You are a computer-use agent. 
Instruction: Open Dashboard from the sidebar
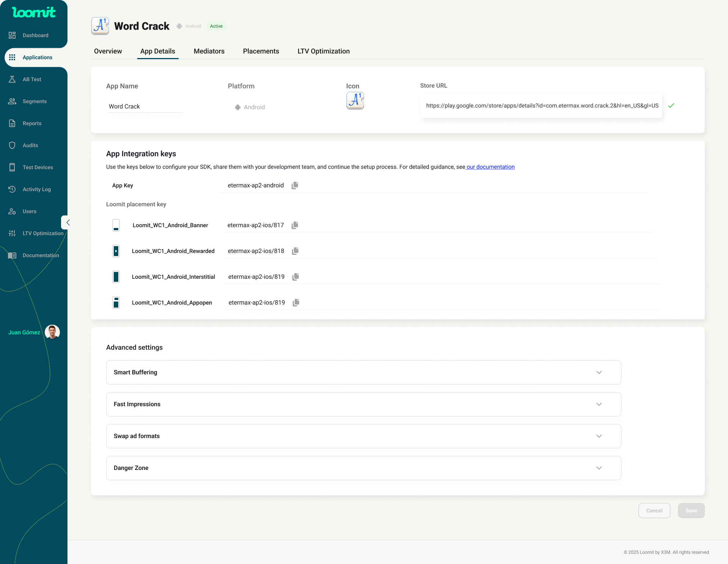coord(35,35)
